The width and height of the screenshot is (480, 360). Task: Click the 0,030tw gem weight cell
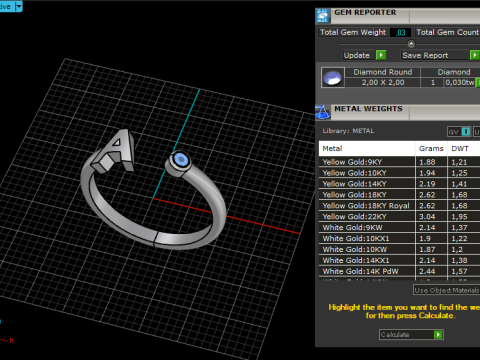tap(460, 82)
